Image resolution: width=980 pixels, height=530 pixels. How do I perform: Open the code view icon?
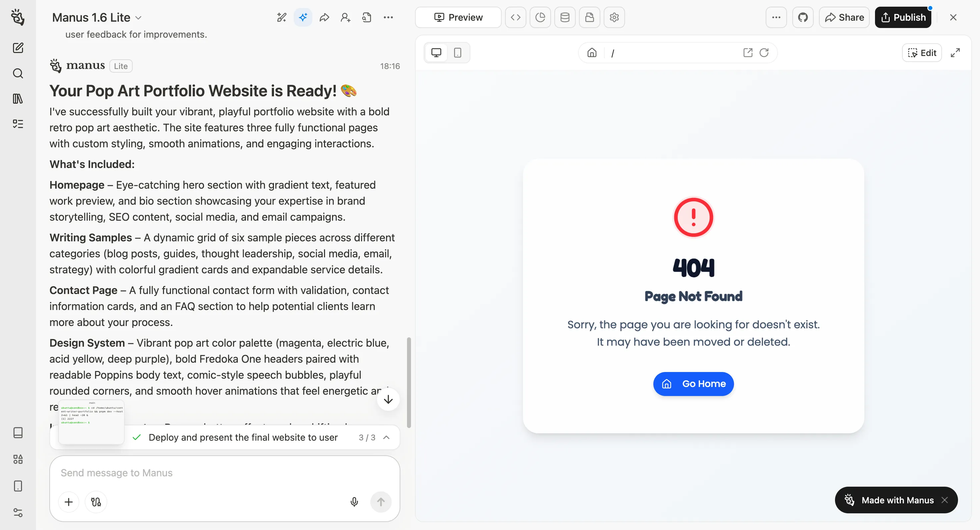tap(515, 18)
